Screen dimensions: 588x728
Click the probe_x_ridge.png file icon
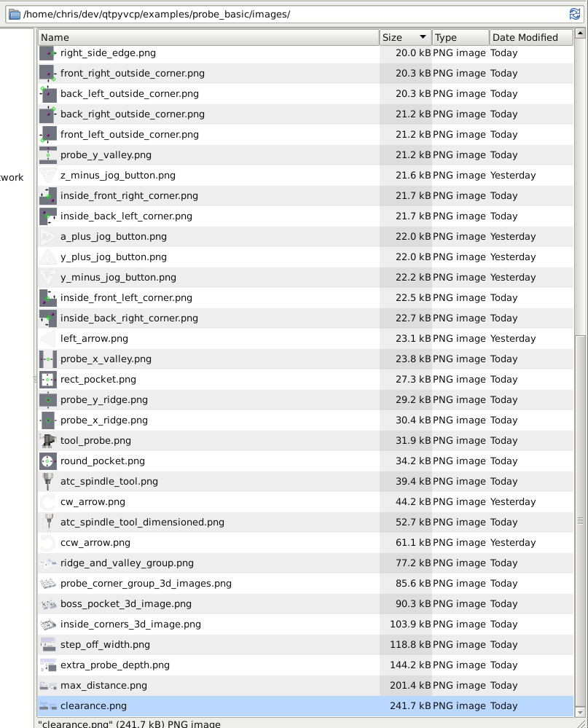pos(48,420)
